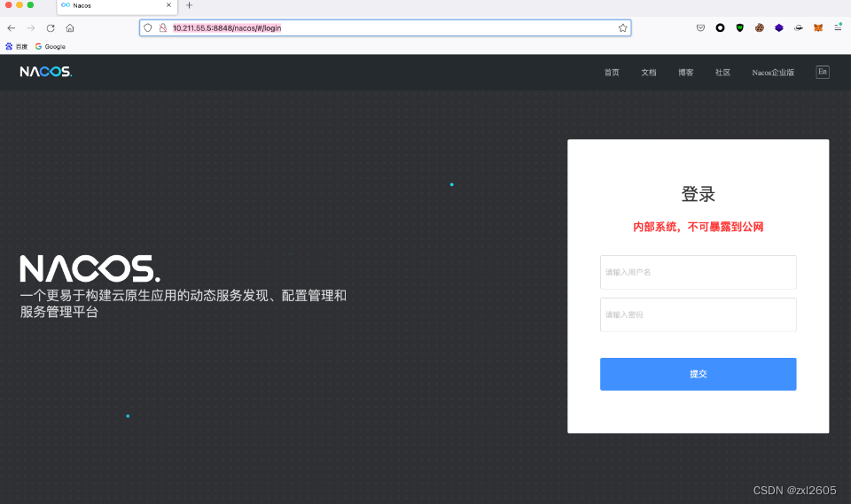Bookmark this page with the star icon
The image size is (851, 504).
point(622,28)
